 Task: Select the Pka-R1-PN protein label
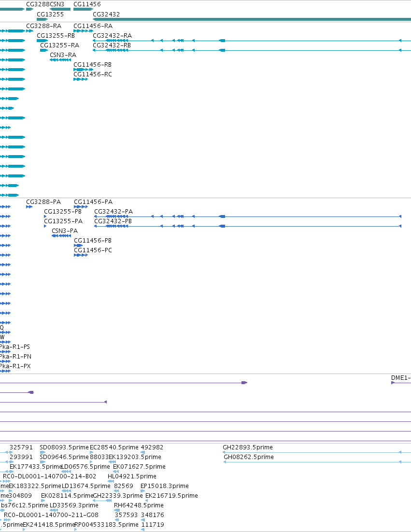click(15, 357)
